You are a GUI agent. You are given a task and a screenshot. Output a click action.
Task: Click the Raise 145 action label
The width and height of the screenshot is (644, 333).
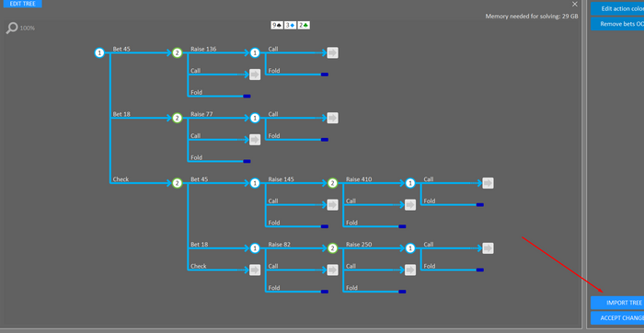[x=281, y=179]
